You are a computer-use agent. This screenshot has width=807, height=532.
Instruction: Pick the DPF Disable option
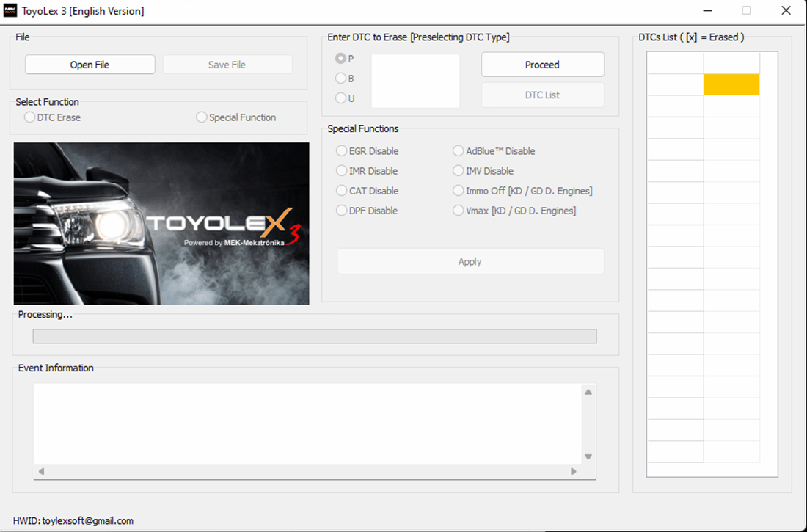click(x=342, y=211)
